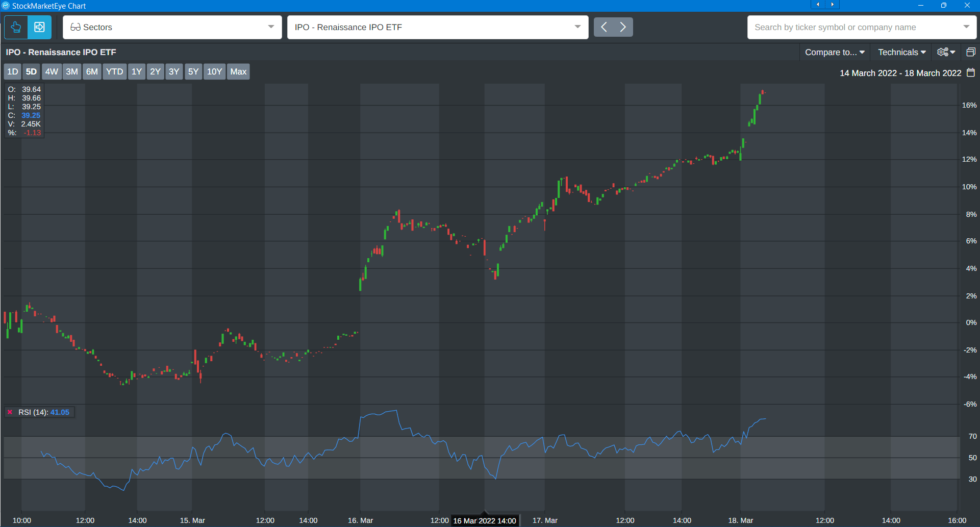Viewport: 980px width, 527px height.
Task: Click the blue arrow-in-box icon
Action: point(39,27)
